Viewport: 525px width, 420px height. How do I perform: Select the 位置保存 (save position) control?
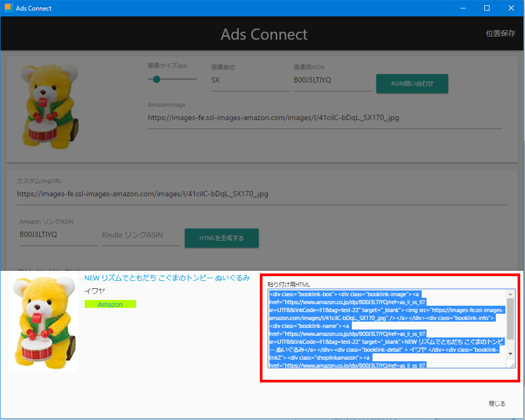point(500,33)
